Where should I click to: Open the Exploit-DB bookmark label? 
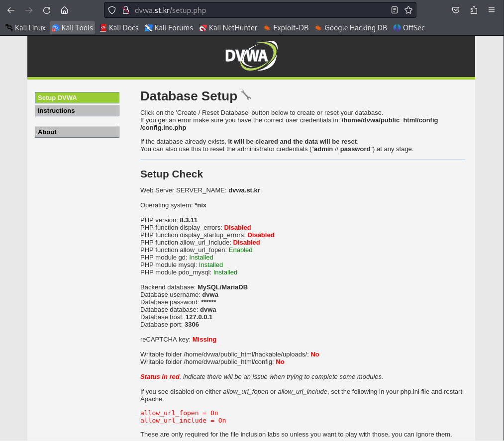pyautogui.click(x=291, y=28)
